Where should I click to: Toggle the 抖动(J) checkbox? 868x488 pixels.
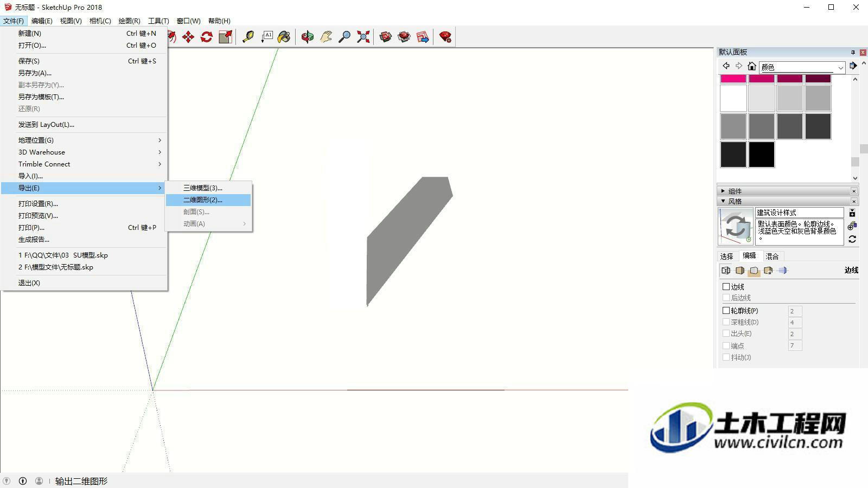(x=726, y=357)
